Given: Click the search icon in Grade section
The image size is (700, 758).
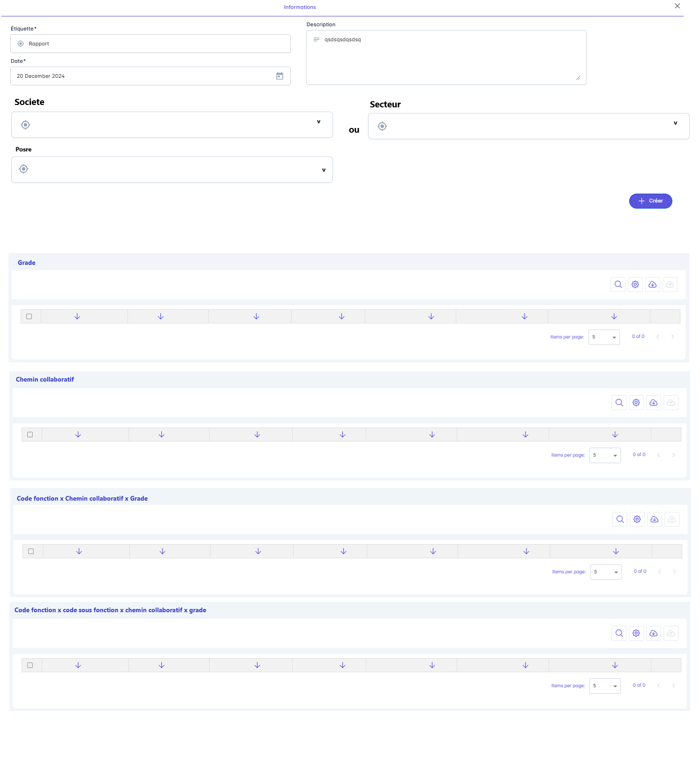Looking at the screenshot, I should pos(618,285).
